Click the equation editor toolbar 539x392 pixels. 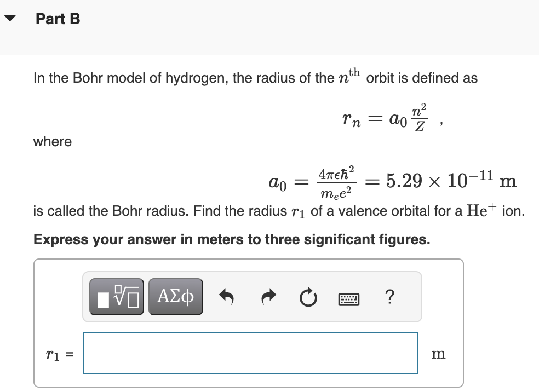tap(252, 296)
